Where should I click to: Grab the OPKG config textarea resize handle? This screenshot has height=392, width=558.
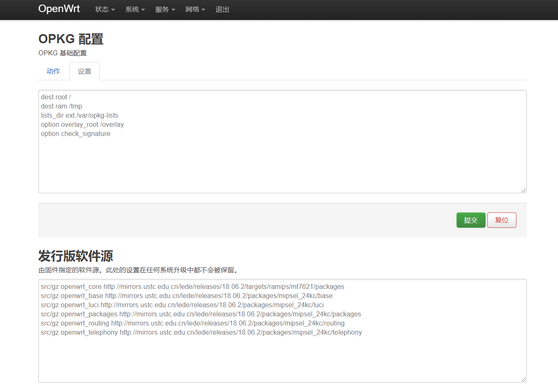[x=523, y=190]
